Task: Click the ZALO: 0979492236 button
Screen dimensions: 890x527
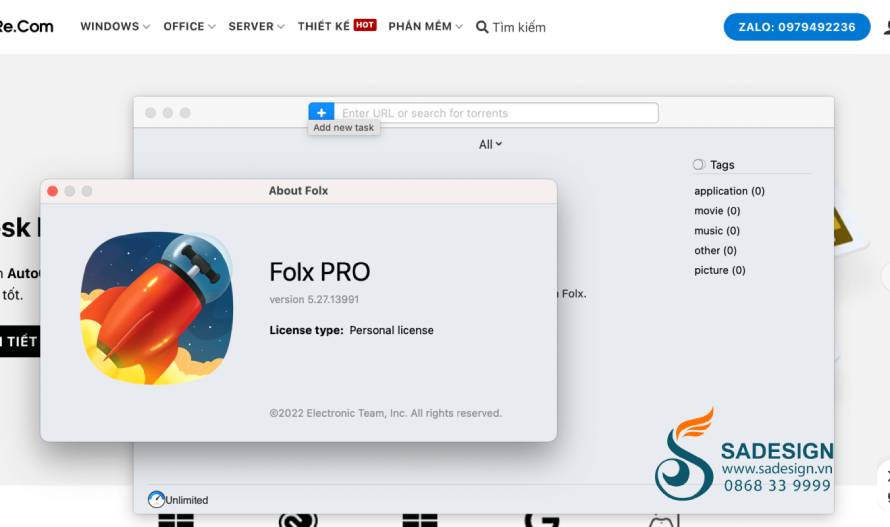Action: click(x=797, y=27)
